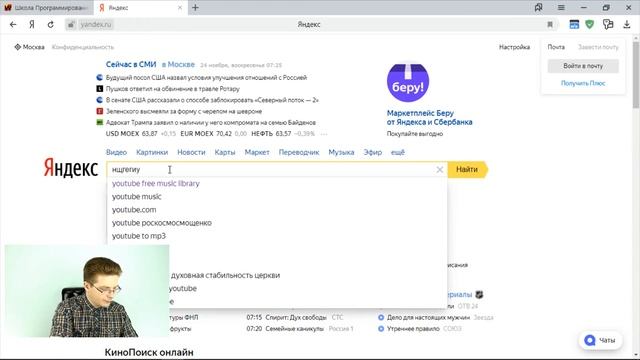Open the bookmarks collection icon in the title bar
The width and height of the screenshot is (640, 360).
point(538,7)
